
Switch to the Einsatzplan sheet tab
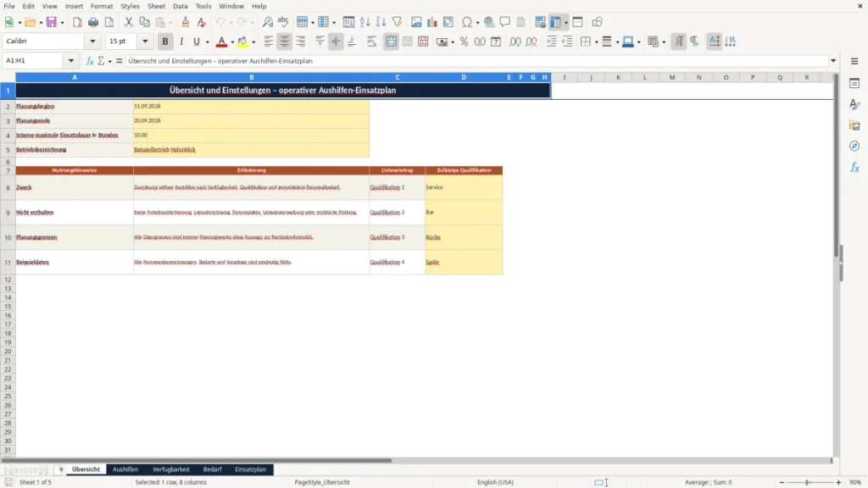[x=250, y=469]
